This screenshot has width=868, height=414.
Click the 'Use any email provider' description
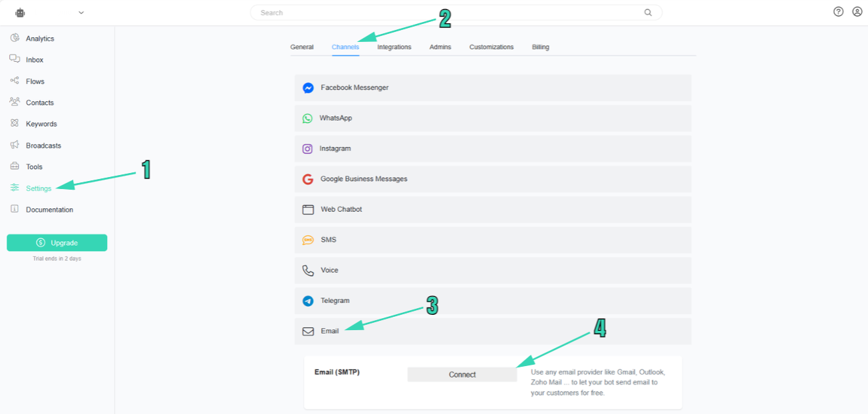[598, 382]
